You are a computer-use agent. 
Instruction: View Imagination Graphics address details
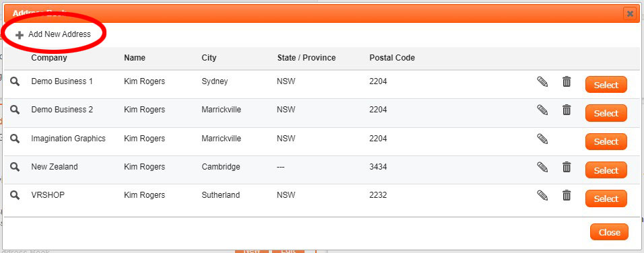pyautogui.click(x=15, y=139)
